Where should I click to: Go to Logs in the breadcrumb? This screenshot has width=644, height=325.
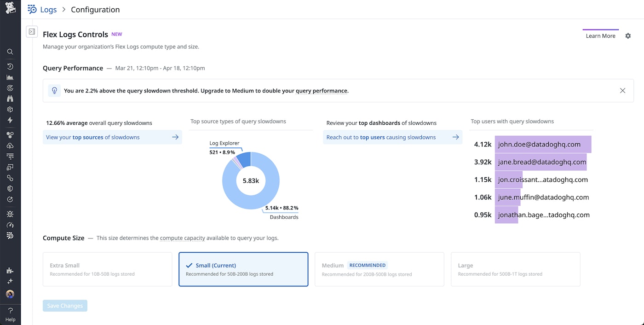(48, 10)
